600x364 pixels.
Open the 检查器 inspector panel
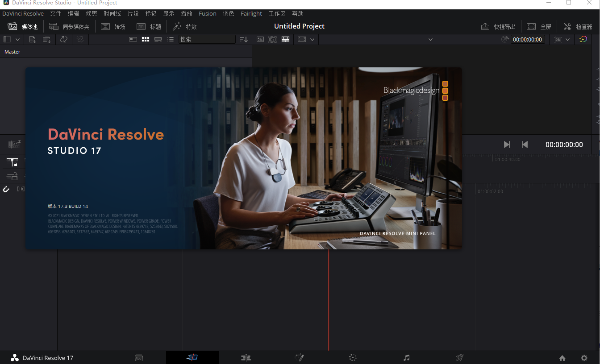tap(578, 27)
